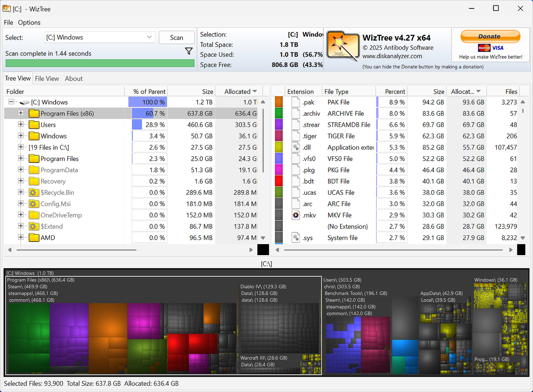Click the Benchmark Tools treemap label
Screen dimensions: 533x392
356,294
